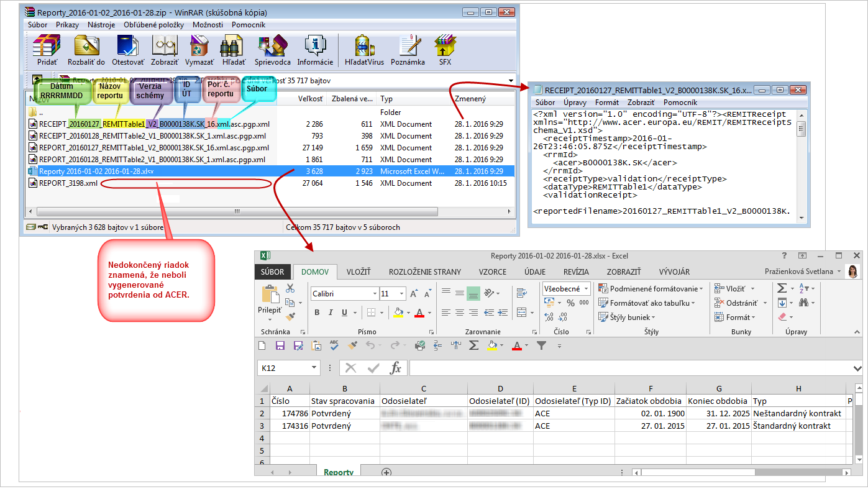Screen dimensions: 868x489
Task: Open Obľúbené položky menu in WinRAR
Action: (153, 25)
